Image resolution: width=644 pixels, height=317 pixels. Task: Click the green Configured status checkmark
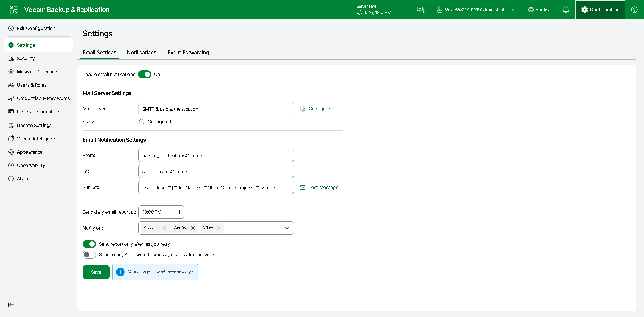pyautogui.click(x=142, y=122)
